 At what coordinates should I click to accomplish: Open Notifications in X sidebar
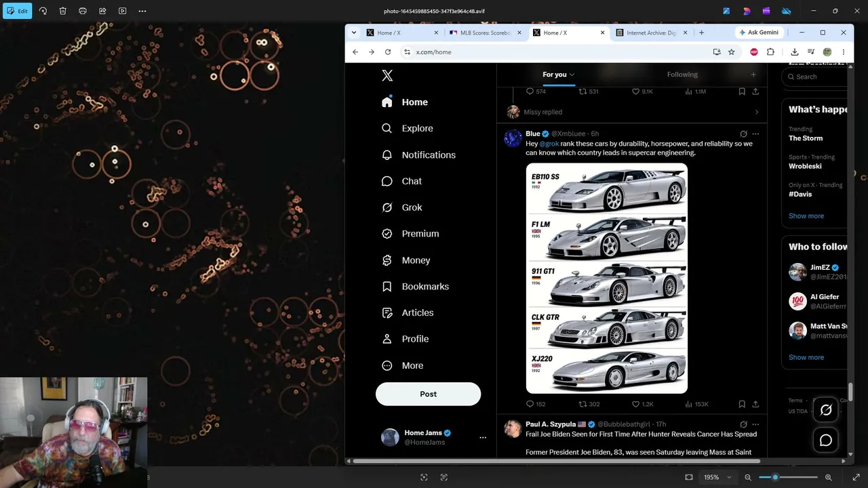(418, 155)
